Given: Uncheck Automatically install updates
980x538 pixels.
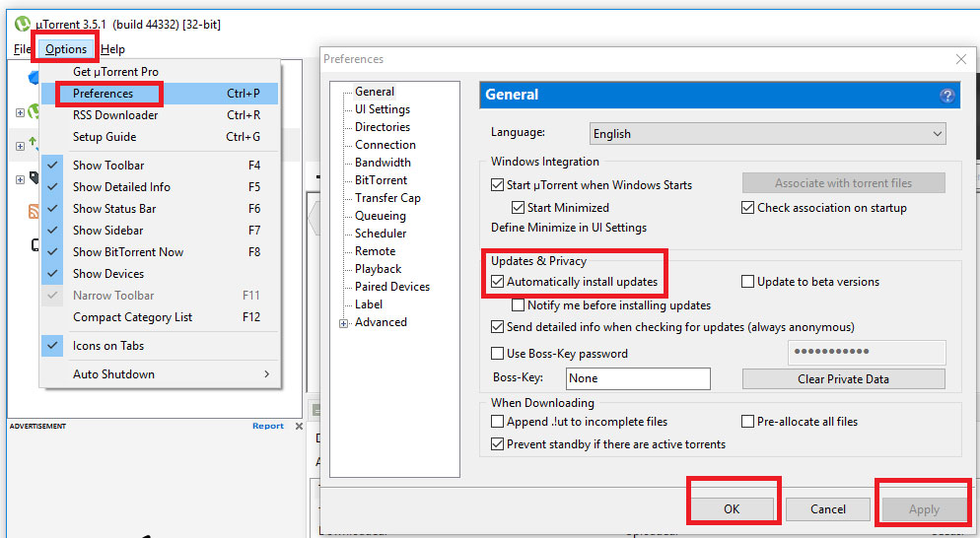Looking at the screenshot, I should (x=498, y=282).
